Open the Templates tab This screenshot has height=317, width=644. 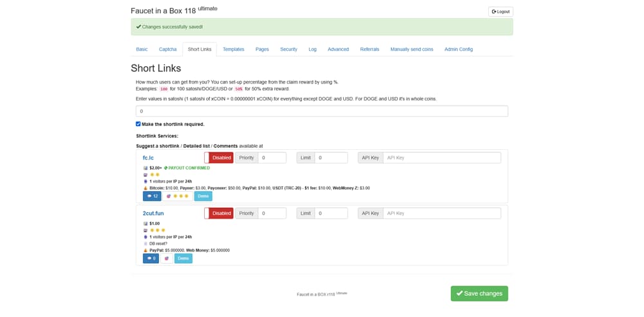[x=233, y=50]
